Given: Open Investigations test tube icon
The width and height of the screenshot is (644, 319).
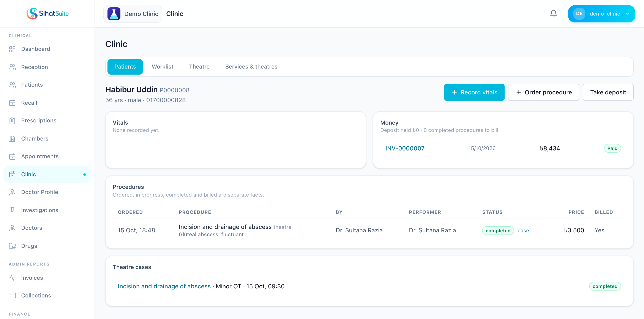Looking at the screenshot, I should pyautogui.click(x=12, y=210).
